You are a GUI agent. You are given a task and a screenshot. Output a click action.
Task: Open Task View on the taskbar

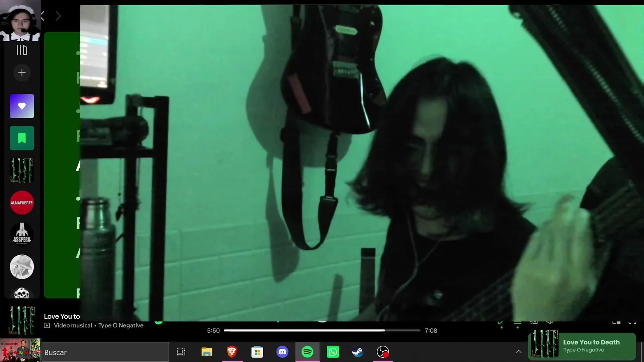(x=181, y=352)
